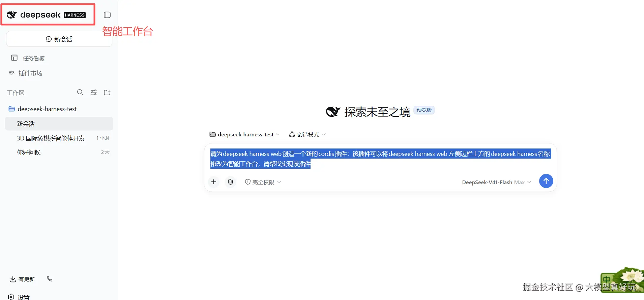Send the message with blue arrow button

click(x=546, y=181)
